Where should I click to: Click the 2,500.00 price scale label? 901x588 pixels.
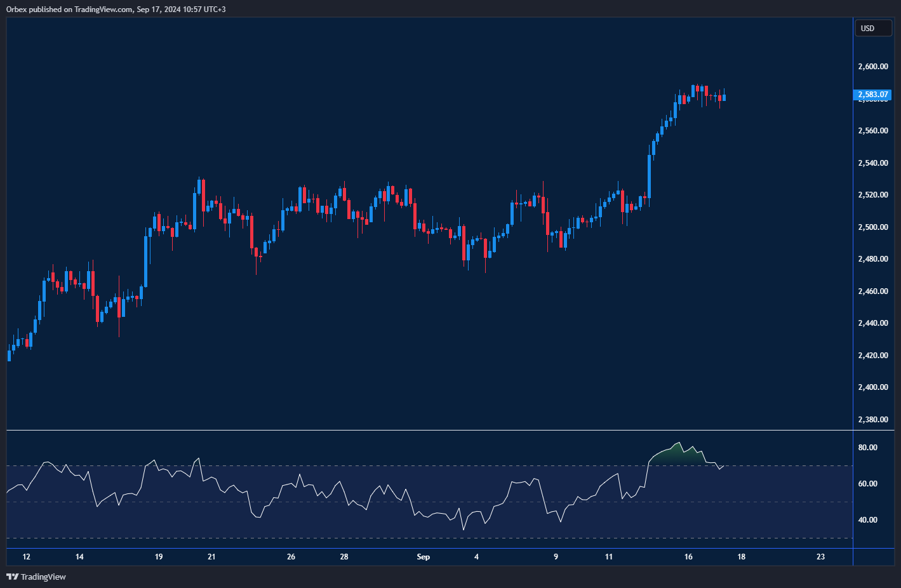[x=872, y=227]
